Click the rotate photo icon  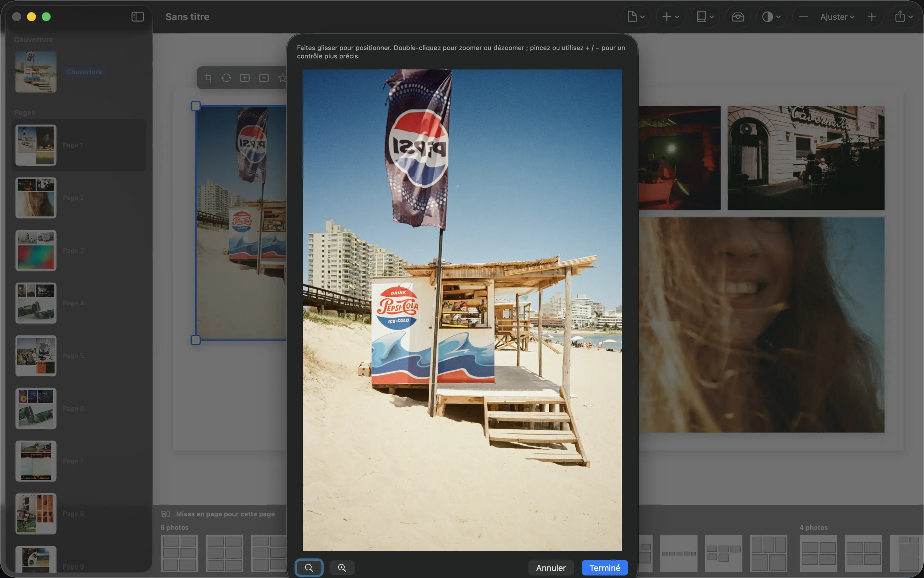coord(227,78)
